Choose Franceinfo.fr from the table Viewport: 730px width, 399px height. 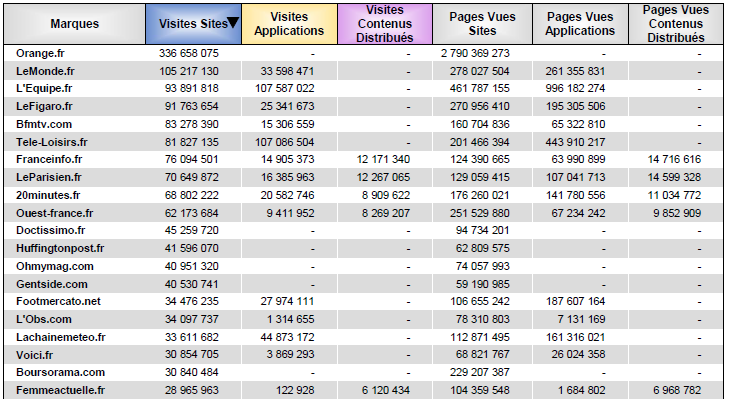[49, 159]
